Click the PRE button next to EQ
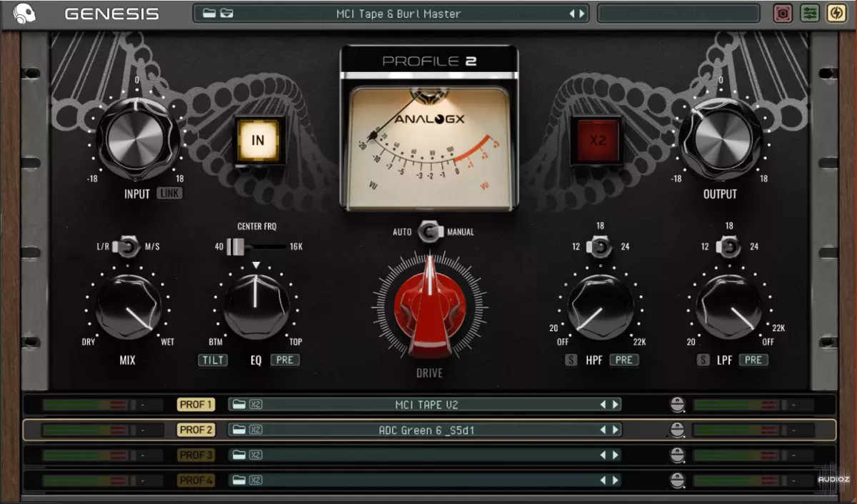 (x=285, y=360)
